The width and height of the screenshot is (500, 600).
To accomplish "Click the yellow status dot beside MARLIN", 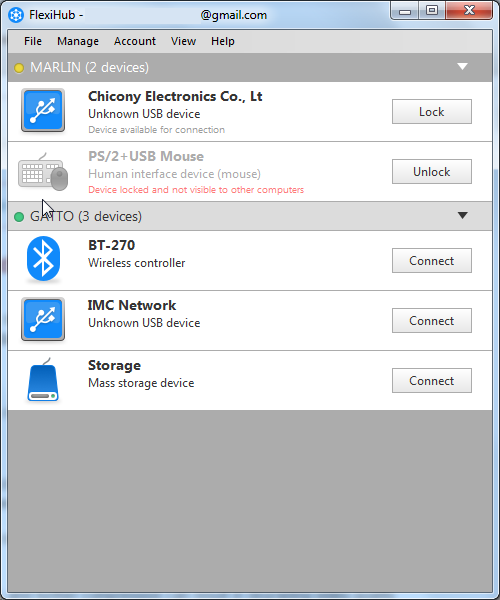I will [x=19, y=68].
